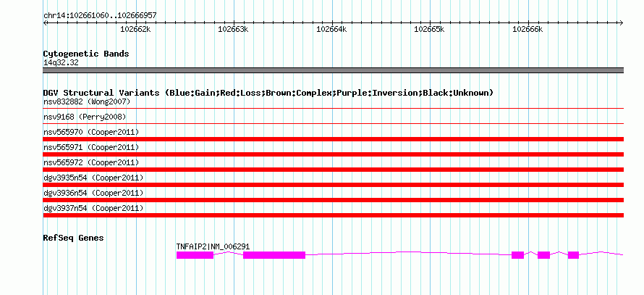Click the red loss bar under nsv565970
The image size is (644, 295).
[333, 139]
